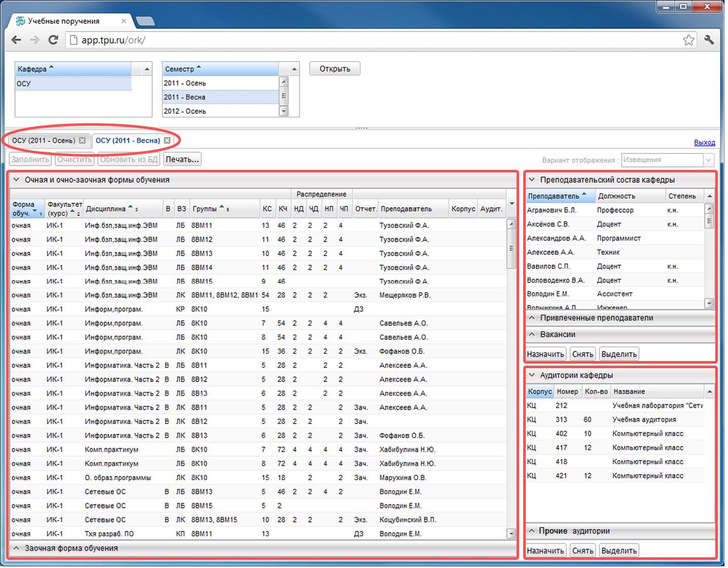
Task: Select auditorium 313 Учебная аудитория row
Action: click(x=615, y=419)
